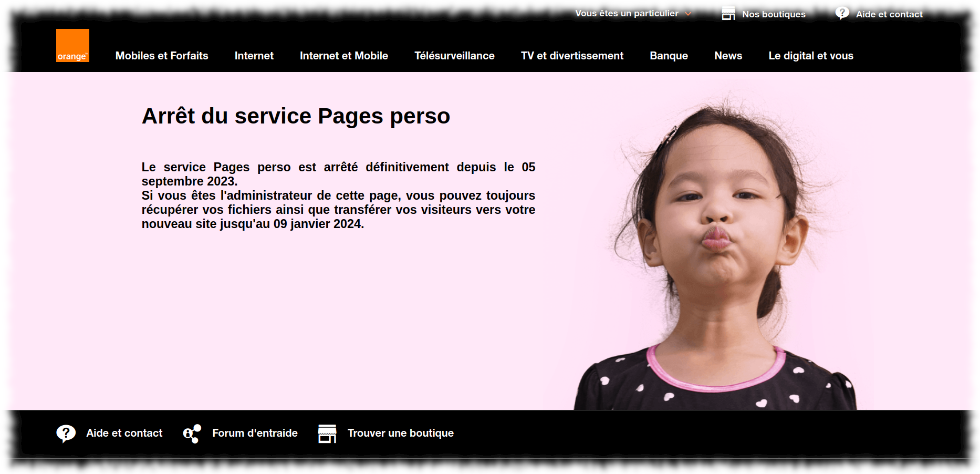Open Le digital et vous menu
The height and width of the screenshot is (474, 980).
[811, 56]
